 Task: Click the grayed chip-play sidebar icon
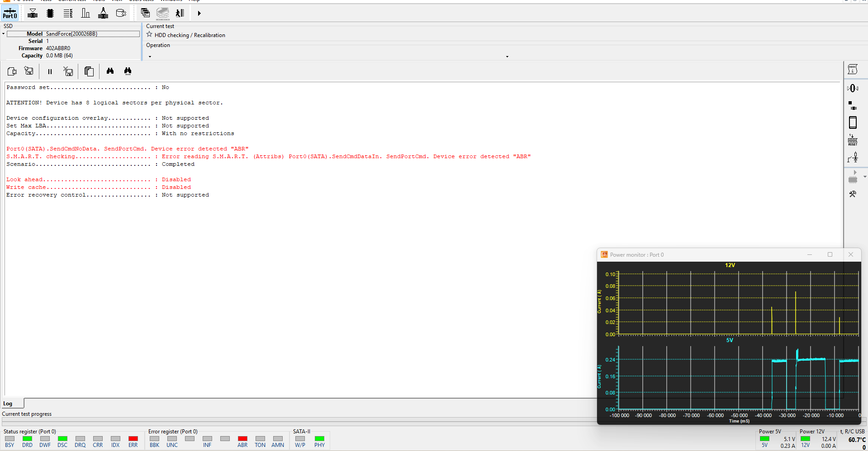[x=853, y=177]
